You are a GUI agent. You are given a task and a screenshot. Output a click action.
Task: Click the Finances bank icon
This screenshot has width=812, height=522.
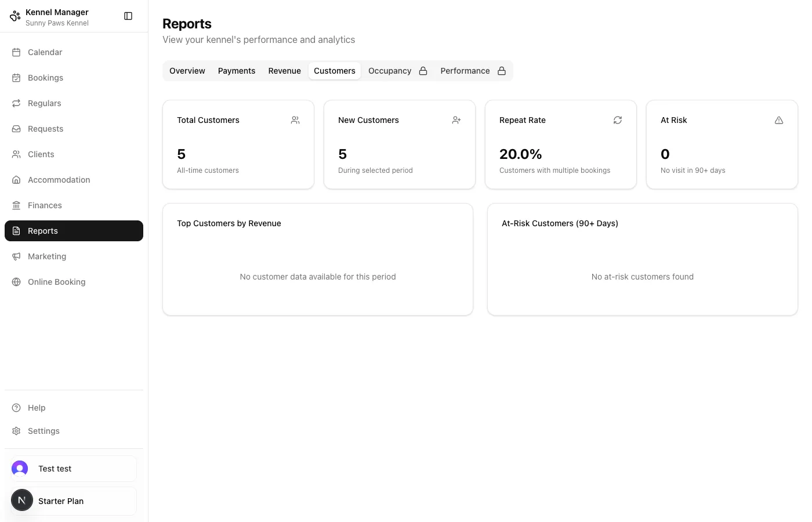click(16, 205)
